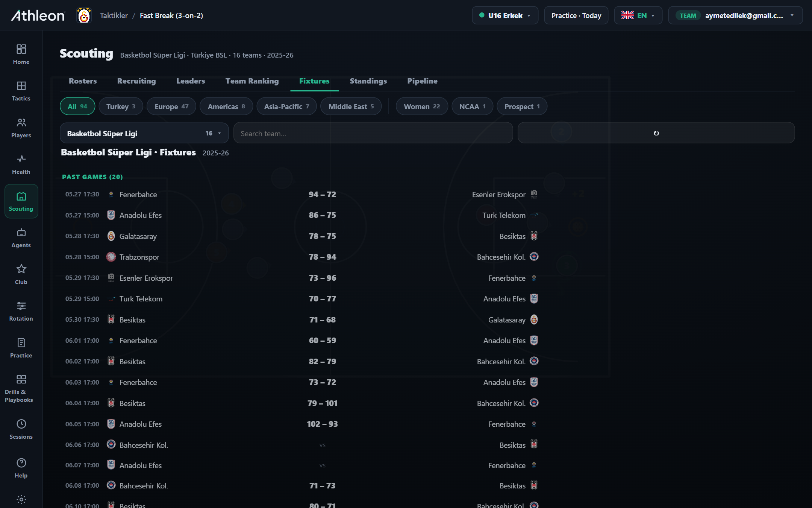
Task: Click the Search team field
Action: (x=373, y=133)
